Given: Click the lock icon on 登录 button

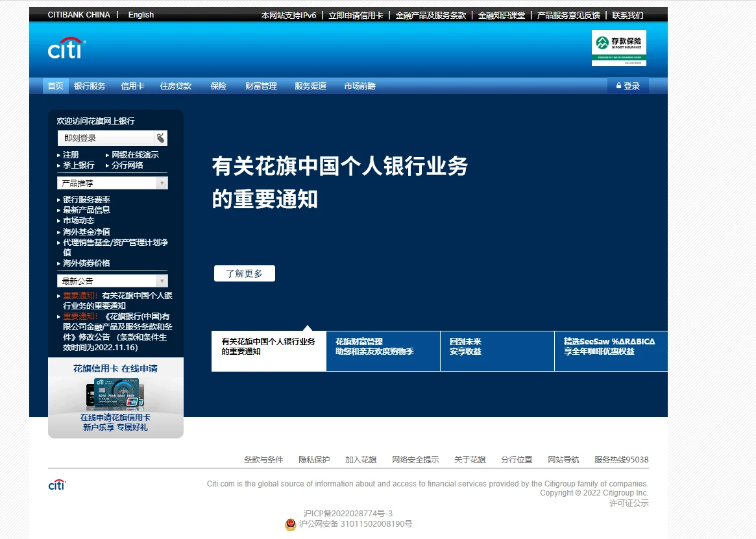Looking at the screenshot, I should tap(618, 86).
